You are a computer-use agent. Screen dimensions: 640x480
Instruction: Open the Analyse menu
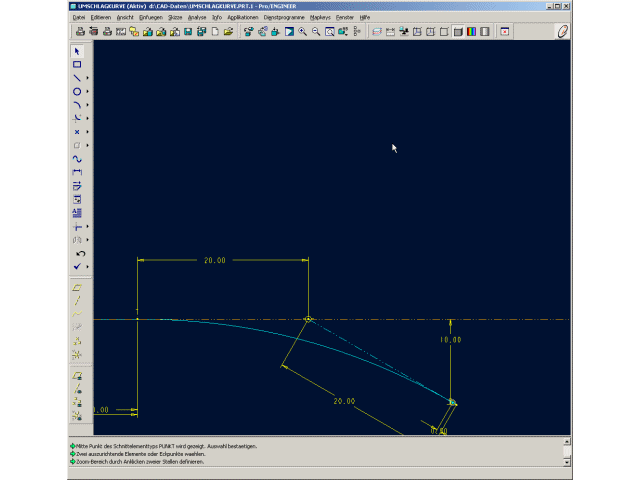[197, 18]
